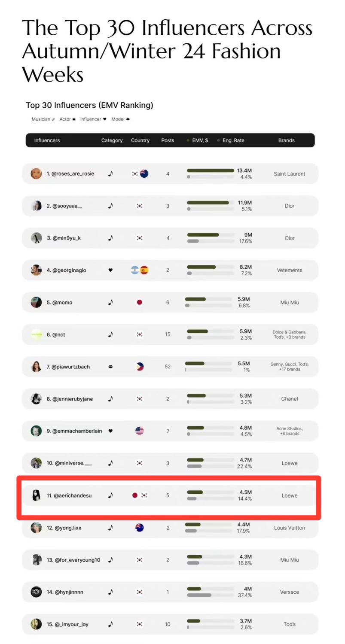Screen dimensions: 345x644
Task: Click the 13.4M EMV bar for rank 1
Action: [211, 170]
